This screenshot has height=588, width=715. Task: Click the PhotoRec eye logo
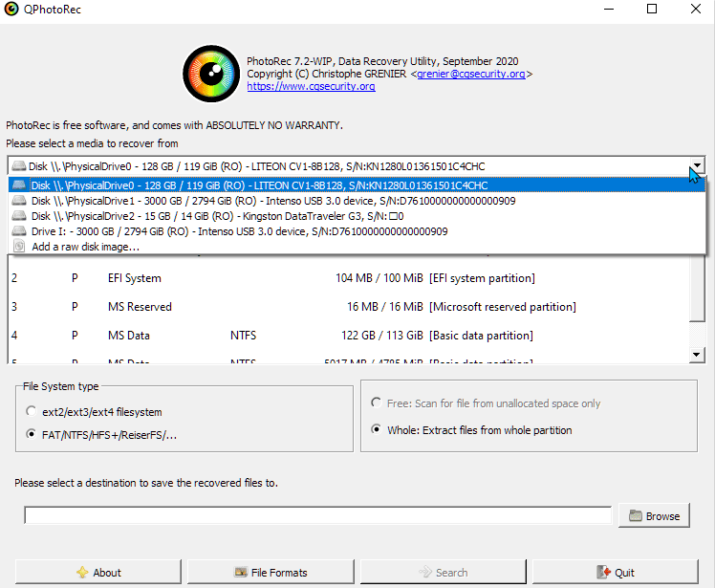(x=211, y=74)
